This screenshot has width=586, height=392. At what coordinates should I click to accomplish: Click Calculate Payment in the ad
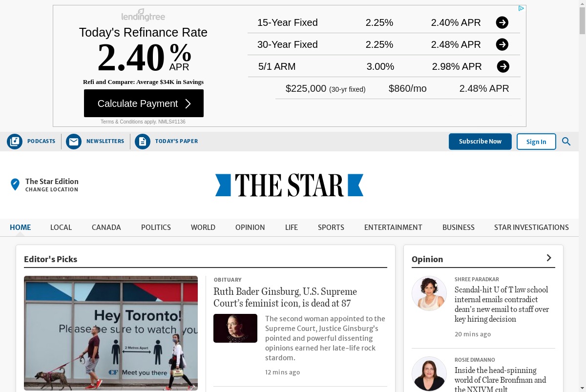tap(144, 103)
